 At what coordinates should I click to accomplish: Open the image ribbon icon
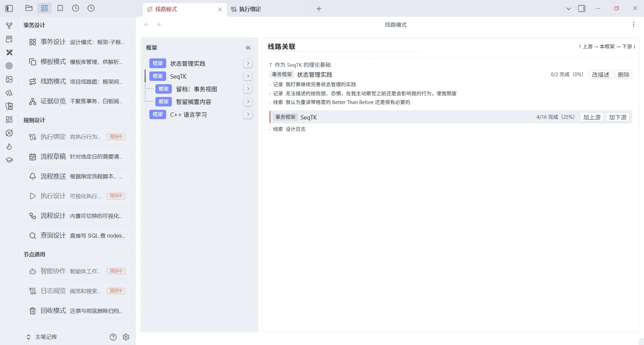coord(9,80)
